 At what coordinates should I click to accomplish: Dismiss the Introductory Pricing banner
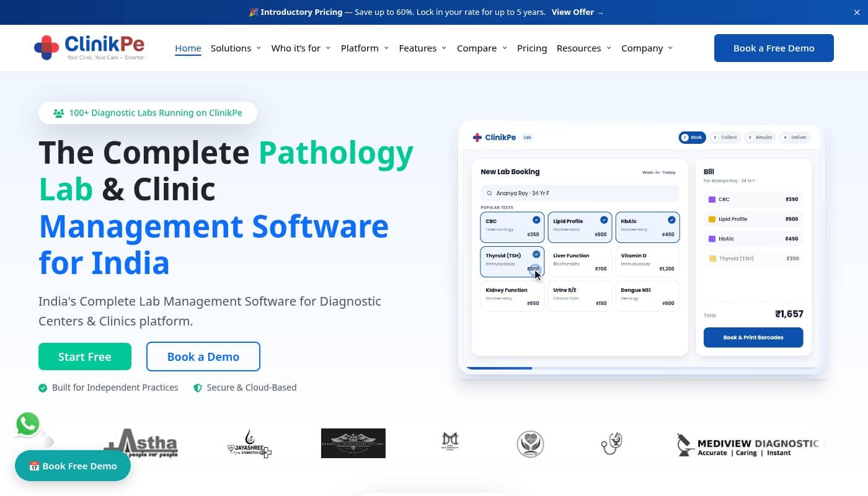[857, 12]
